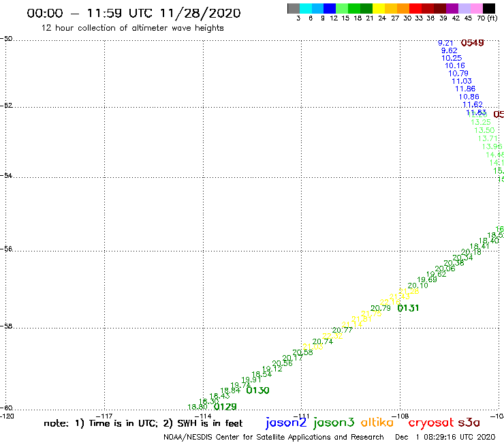
Task: Select the 10.16 wave height reading
Action: [455, 65]
